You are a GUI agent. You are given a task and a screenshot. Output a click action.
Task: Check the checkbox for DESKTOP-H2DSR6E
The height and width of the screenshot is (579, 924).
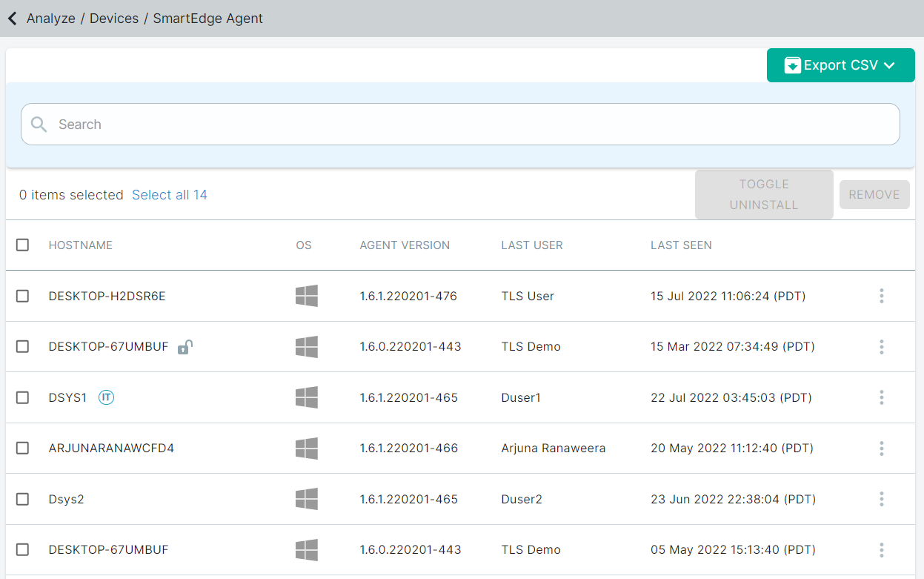(x=22, y=296)
